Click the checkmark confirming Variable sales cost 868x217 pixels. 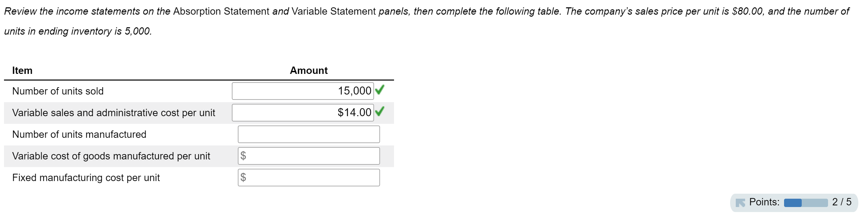click(380, 112)
